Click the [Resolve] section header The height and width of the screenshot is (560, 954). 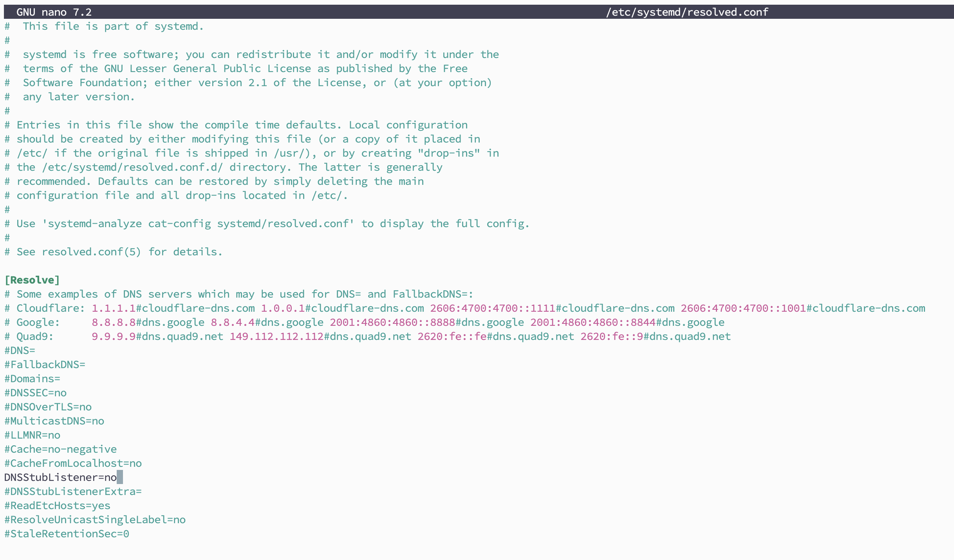click(32, 280)
